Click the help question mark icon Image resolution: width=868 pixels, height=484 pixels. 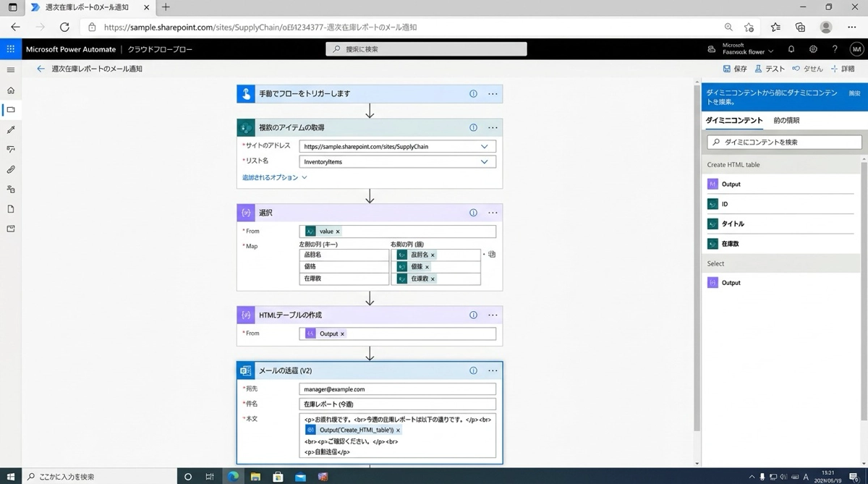pos(835,49)
